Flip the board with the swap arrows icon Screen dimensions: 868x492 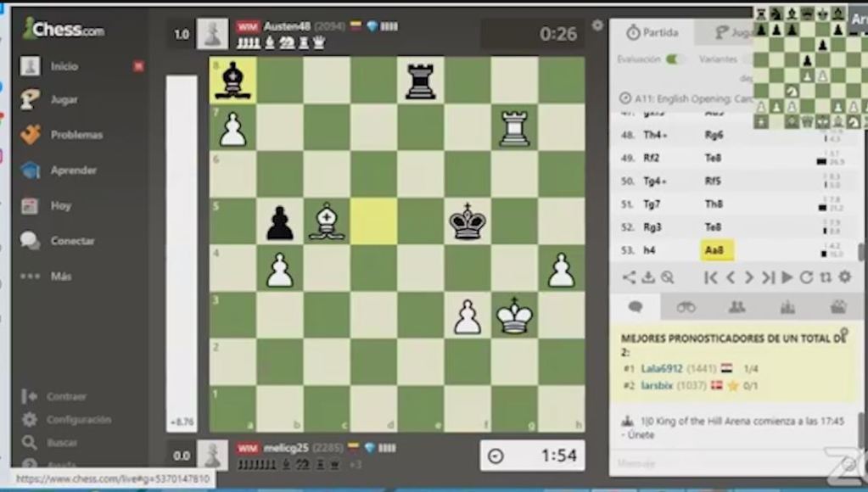[x=825, y=277]
